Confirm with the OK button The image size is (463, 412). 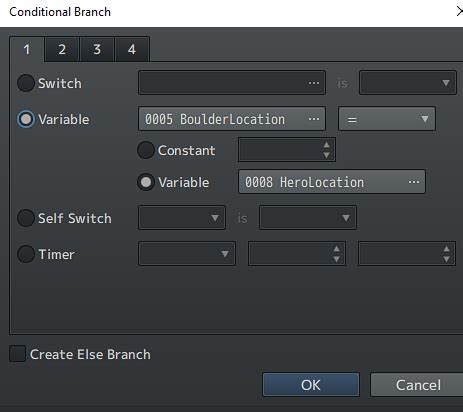(311, 385)
